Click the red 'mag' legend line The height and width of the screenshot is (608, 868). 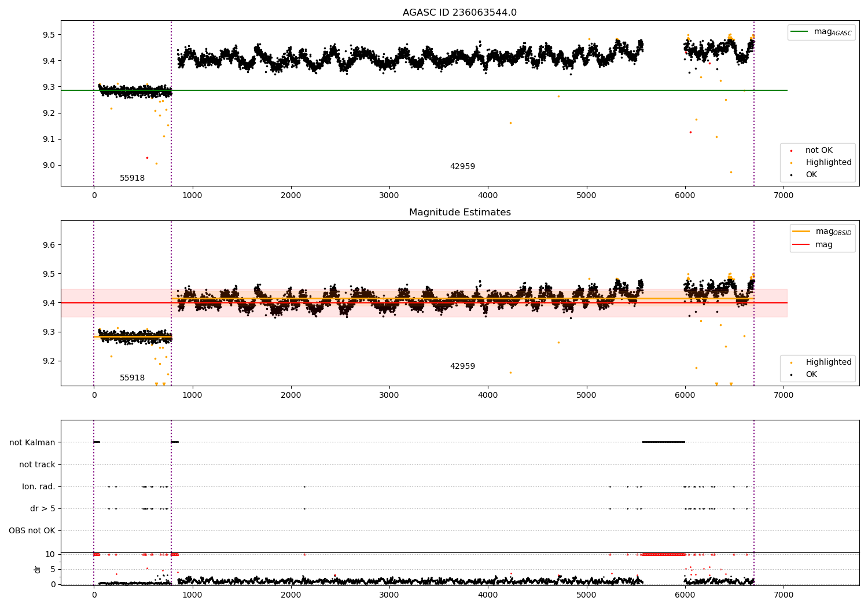coord(801,245)
